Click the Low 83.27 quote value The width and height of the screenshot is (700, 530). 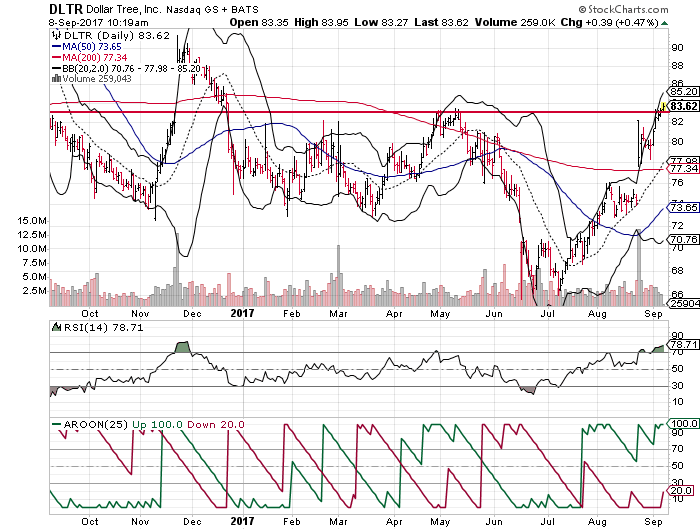(x=381, y=22)
